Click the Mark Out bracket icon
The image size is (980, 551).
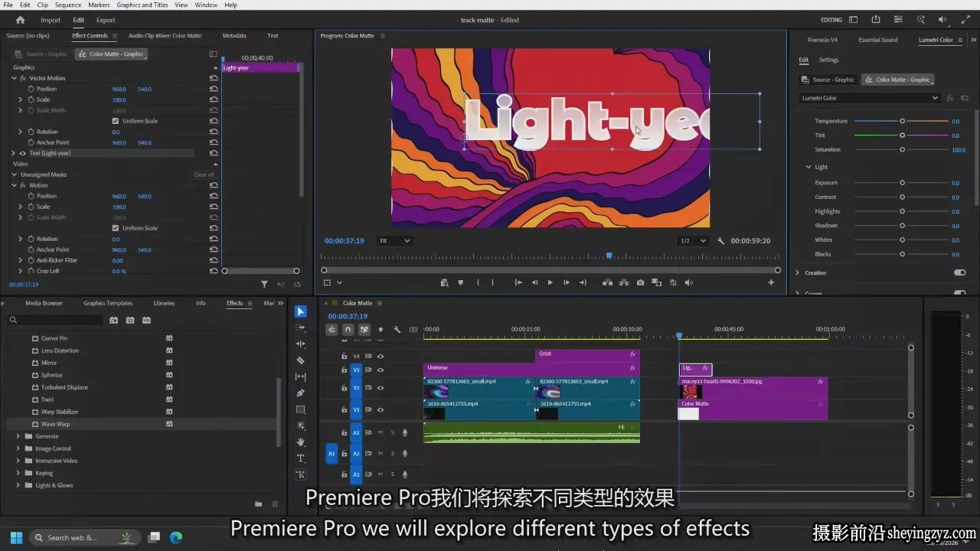point(492,282)
